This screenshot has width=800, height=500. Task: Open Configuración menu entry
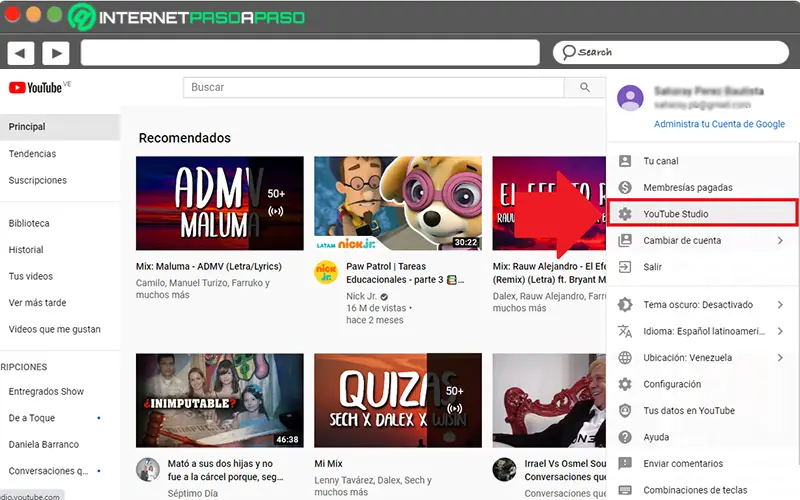(x=702, y=384)
